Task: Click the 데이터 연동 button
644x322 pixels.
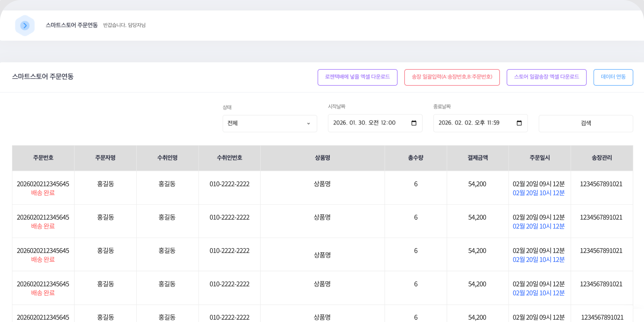Action: [613, 77]
